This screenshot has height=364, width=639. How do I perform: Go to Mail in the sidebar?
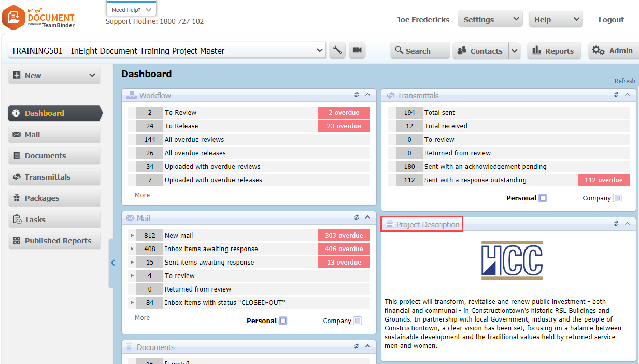(54, 134)
